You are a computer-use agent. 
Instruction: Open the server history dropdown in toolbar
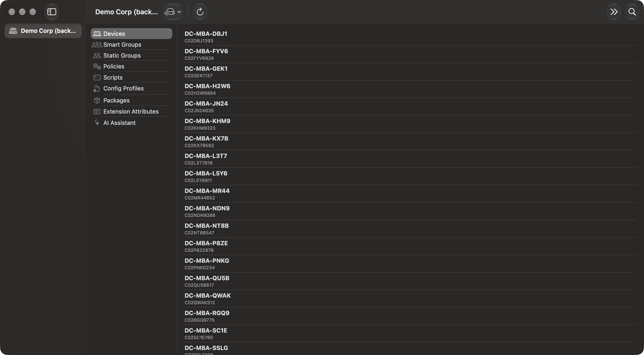[x=173, y=12]
